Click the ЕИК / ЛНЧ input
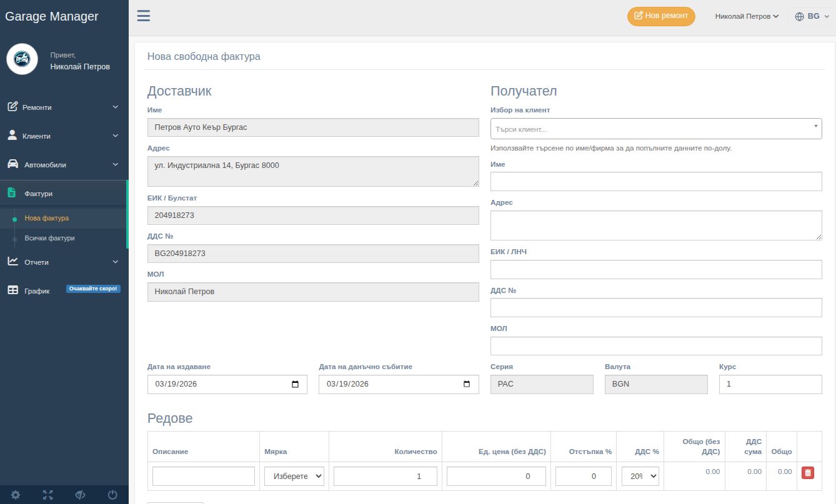 click(x=656, y=269)
